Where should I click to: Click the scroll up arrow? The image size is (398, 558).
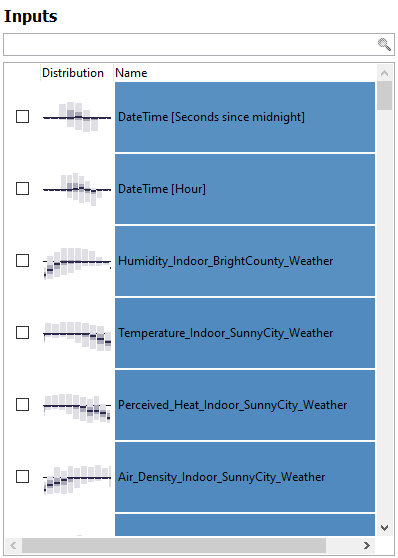384,73
